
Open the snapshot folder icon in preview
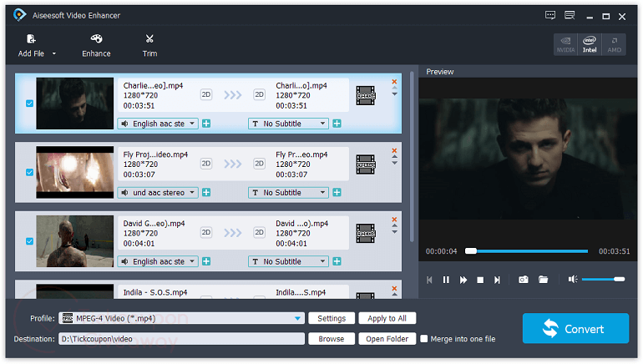coord(543,280)
